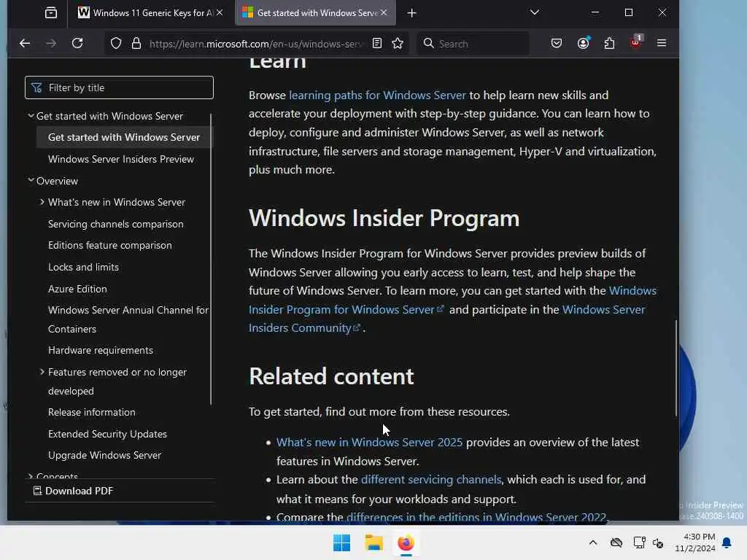
Task: Open Windows Start menu
Action: coord(341,542)
